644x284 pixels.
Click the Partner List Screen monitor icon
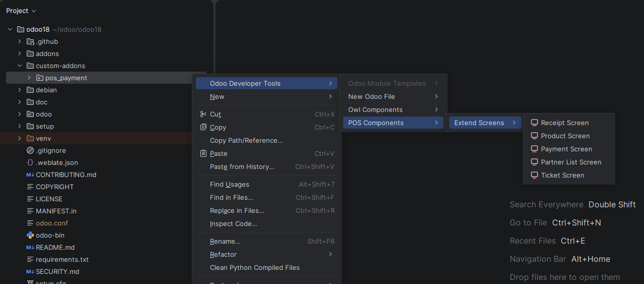[x=534, y=162]
